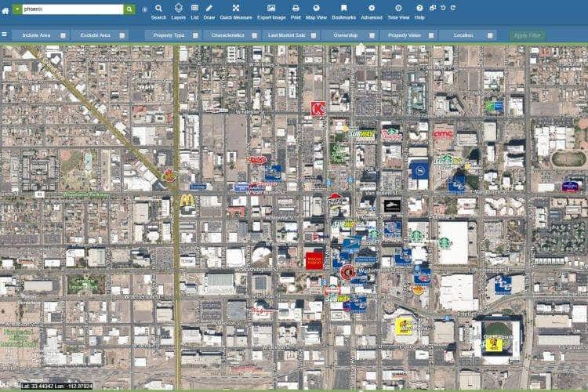Click the Subway logo next to Circle K
Image resolution: width=588 pixels, height=392 pixels.
pyautogui.click(x=361, y=134)
